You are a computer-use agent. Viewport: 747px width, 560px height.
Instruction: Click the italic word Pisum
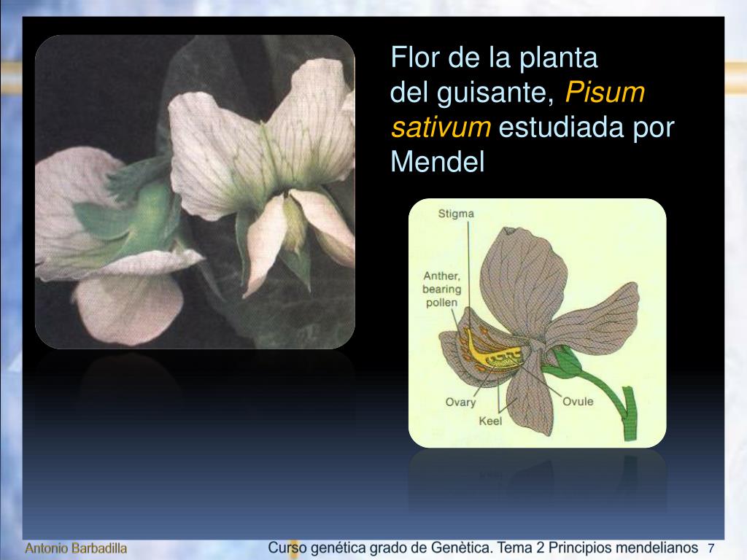[x=605, y=92]
